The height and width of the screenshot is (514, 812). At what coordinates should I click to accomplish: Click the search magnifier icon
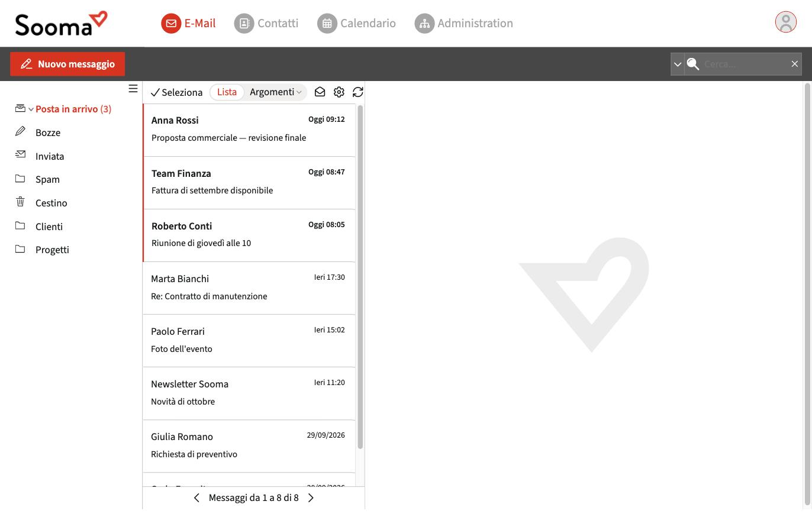click(693, 64)
